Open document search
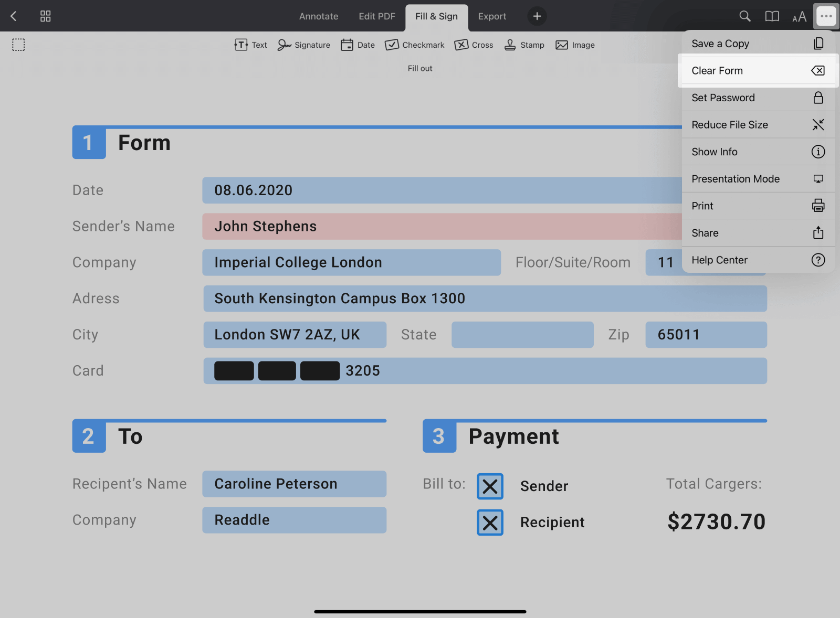The height and width of the screenshot is (618, 840). coord(744,16)
